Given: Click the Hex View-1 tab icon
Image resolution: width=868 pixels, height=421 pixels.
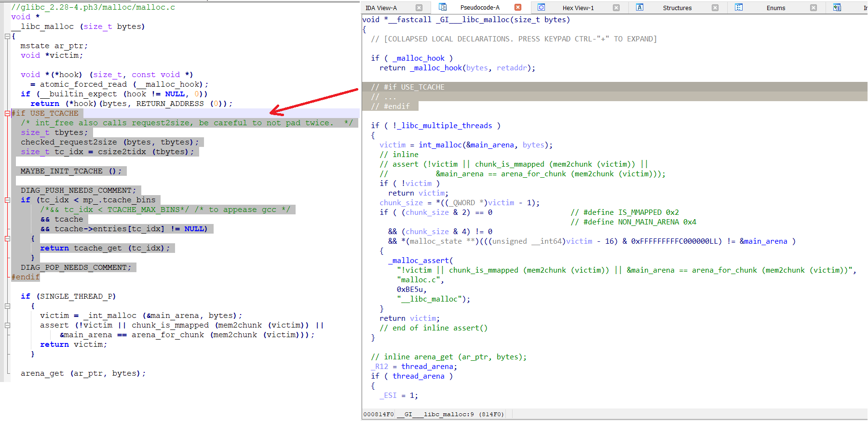Looking at the screenshot, I should (542, 7).
